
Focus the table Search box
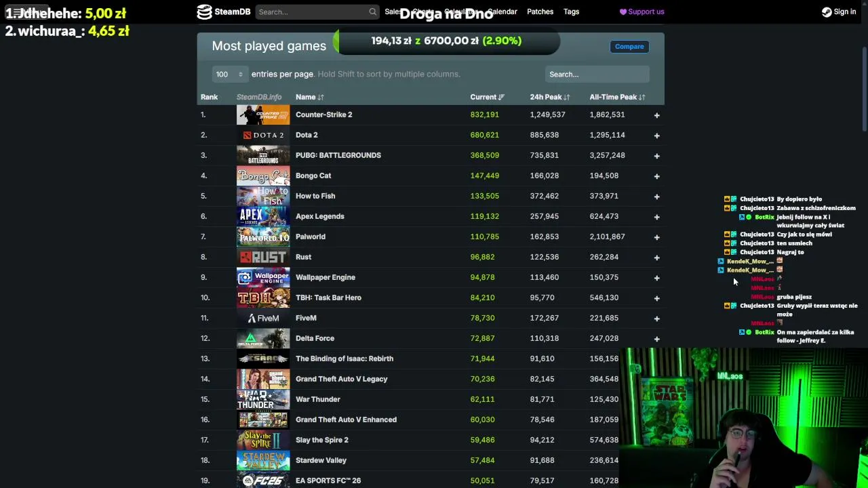tap(597, 74)
